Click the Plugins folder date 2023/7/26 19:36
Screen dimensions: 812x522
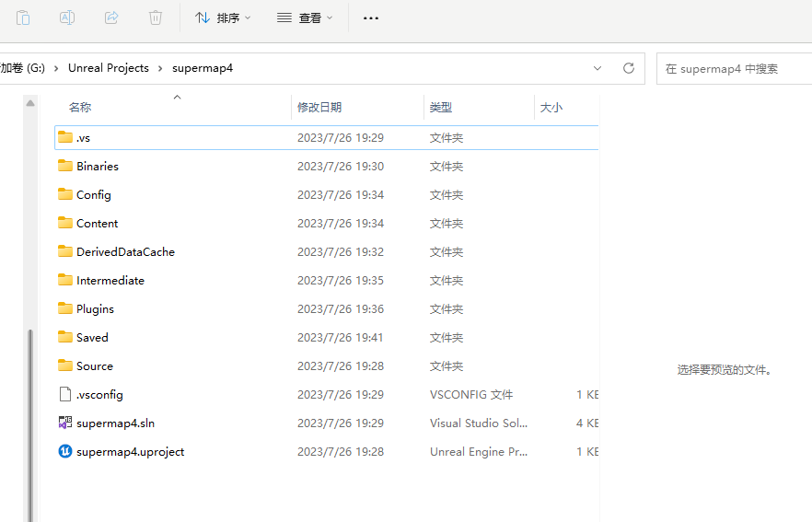point(341,308)
